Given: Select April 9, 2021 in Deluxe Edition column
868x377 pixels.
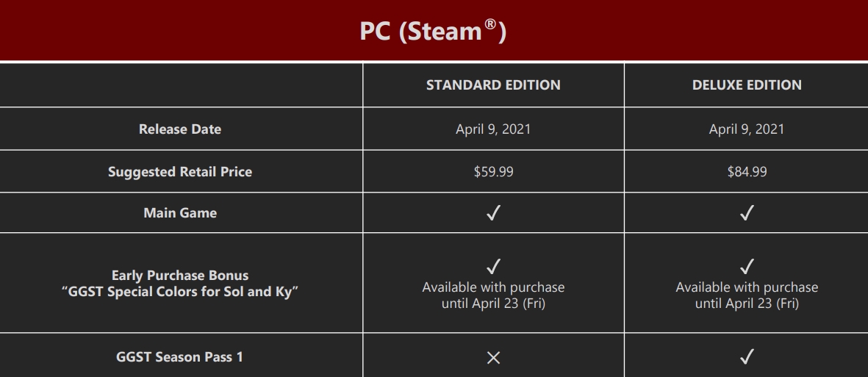Looking at the screenshot, I should click(x=747, y=129).
